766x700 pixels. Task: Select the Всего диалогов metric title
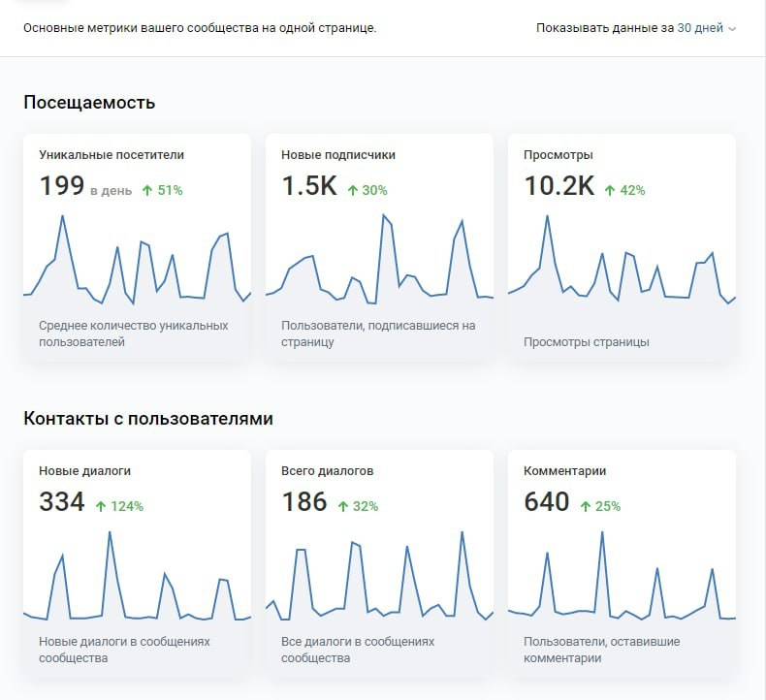327,470
